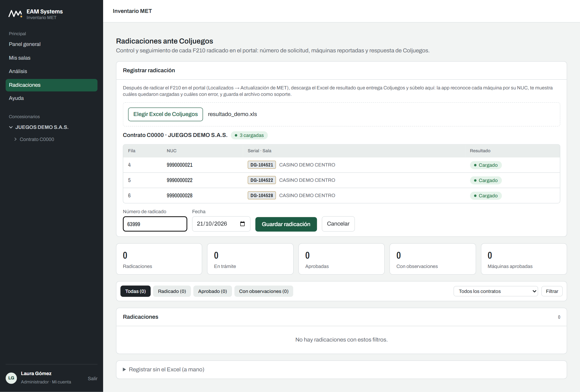Click the Aprobadas stat card
This screenshot has height=392, width=580.
coord(341,259)
